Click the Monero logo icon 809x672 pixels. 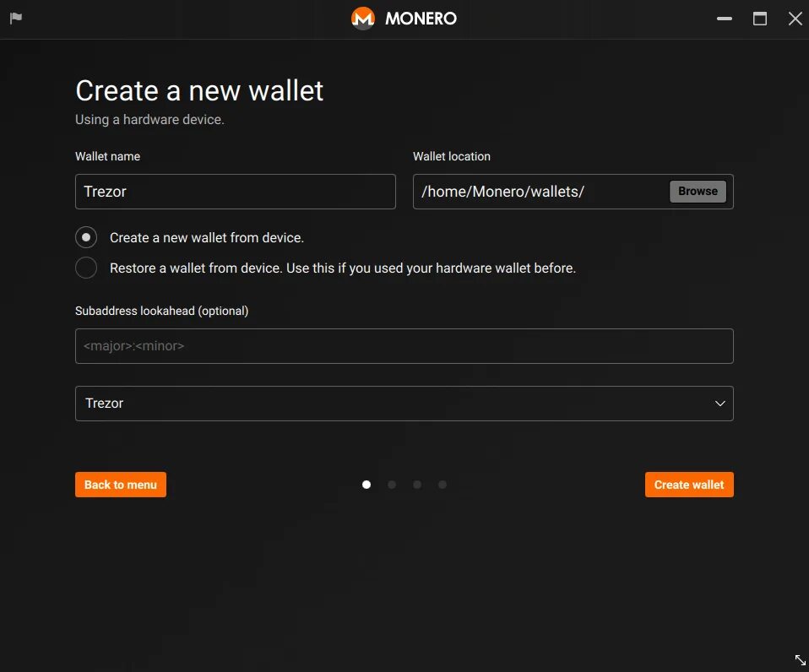[x=363, y=18]
